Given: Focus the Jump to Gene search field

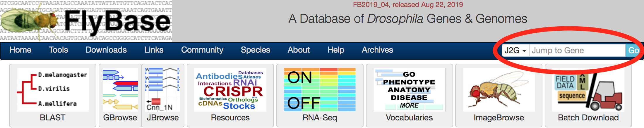Looking at the screenshot, I should (x=577, y=51).
